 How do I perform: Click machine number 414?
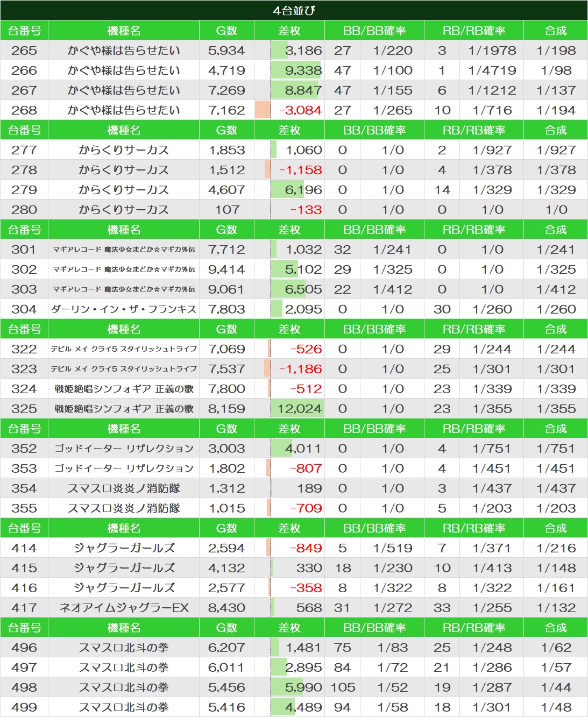coord(24,548)
